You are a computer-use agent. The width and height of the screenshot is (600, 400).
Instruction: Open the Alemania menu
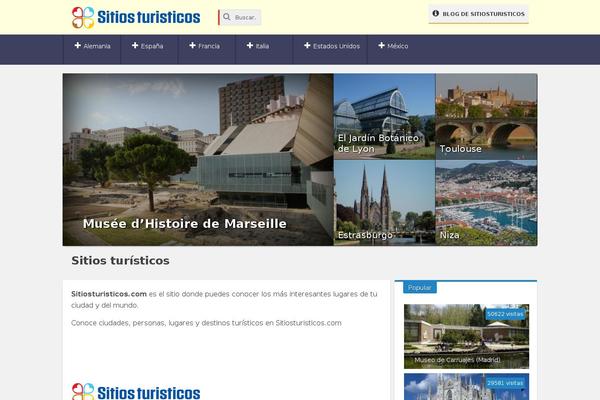point(92,49)
